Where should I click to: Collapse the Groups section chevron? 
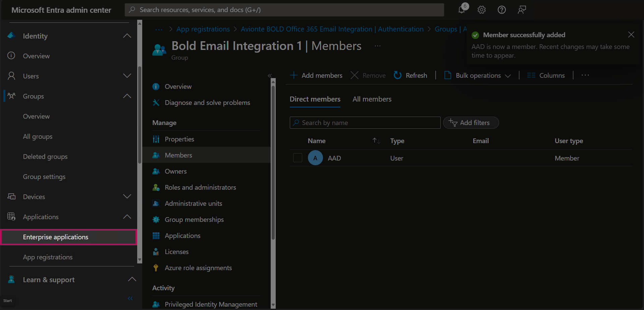click(x=127, y=96)
